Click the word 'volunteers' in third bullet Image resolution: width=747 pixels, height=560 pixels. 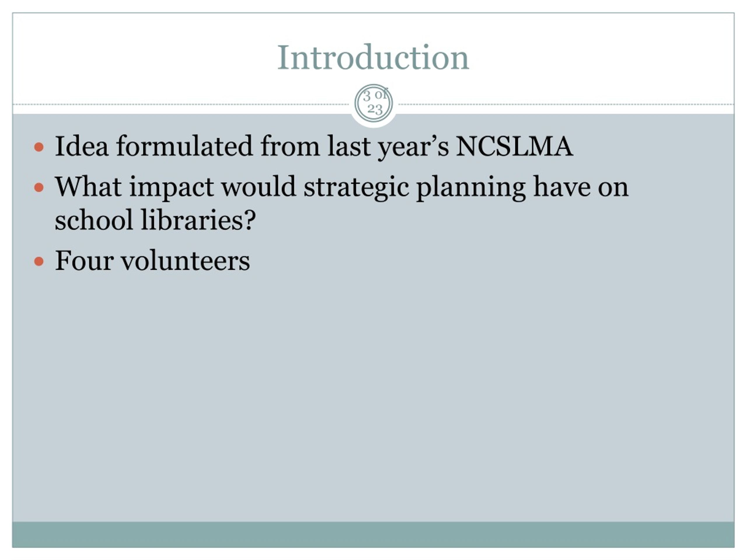(x=185, y=261)
